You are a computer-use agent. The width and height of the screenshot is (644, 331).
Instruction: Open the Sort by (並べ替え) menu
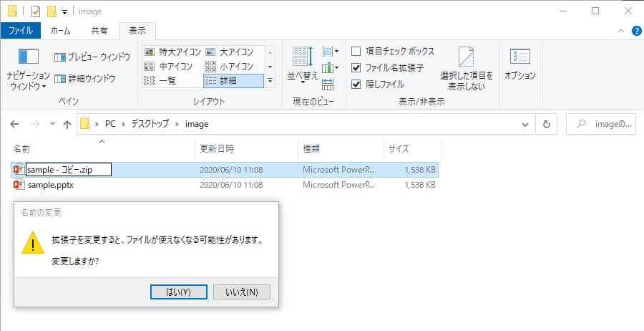pyautogui.click(x=303, y=66)
